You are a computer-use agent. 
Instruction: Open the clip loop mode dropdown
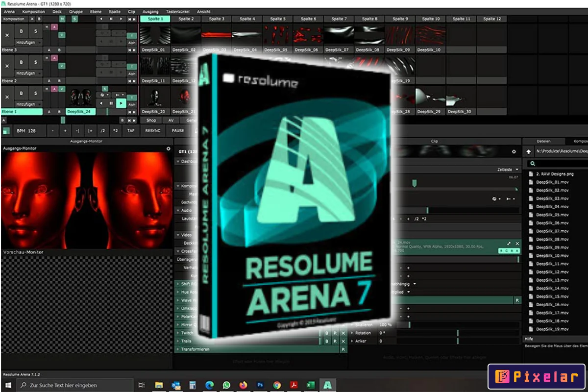[x=496, y=199]
